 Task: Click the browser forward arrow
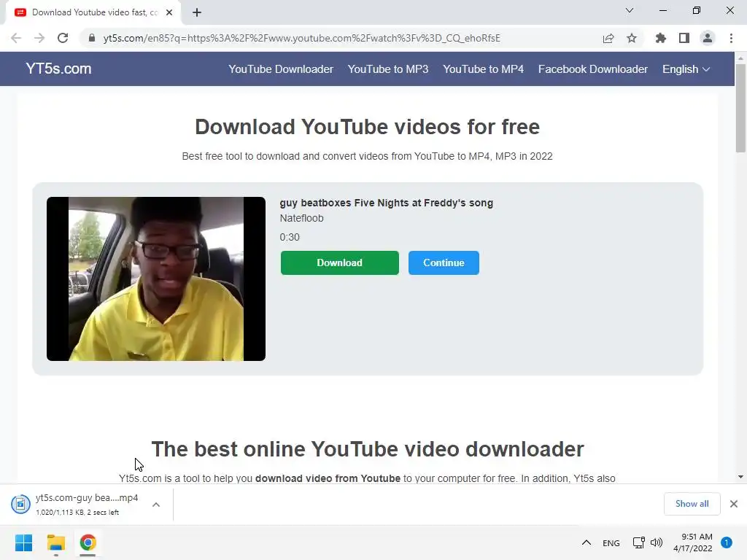39,38
